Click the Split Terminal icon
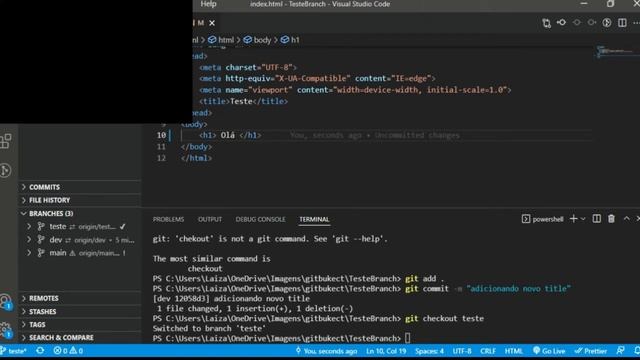 pos(596,219)
